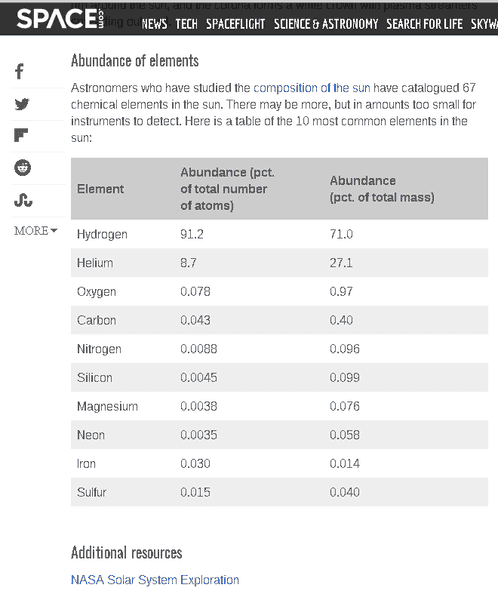Open the TECH navigation section
This screenshot has width=498, height=600.
tap(186, 24)
